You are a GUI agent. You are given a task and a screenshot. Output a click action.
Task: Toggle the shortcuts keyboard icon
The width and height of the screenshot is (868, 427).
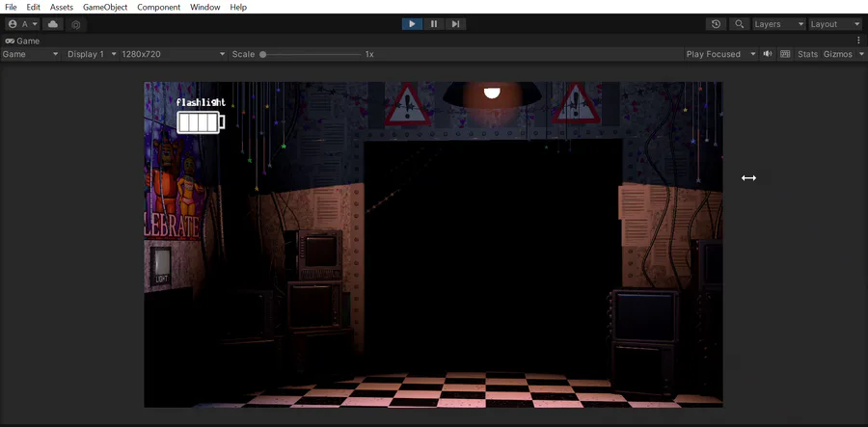(x=784, y=54)
